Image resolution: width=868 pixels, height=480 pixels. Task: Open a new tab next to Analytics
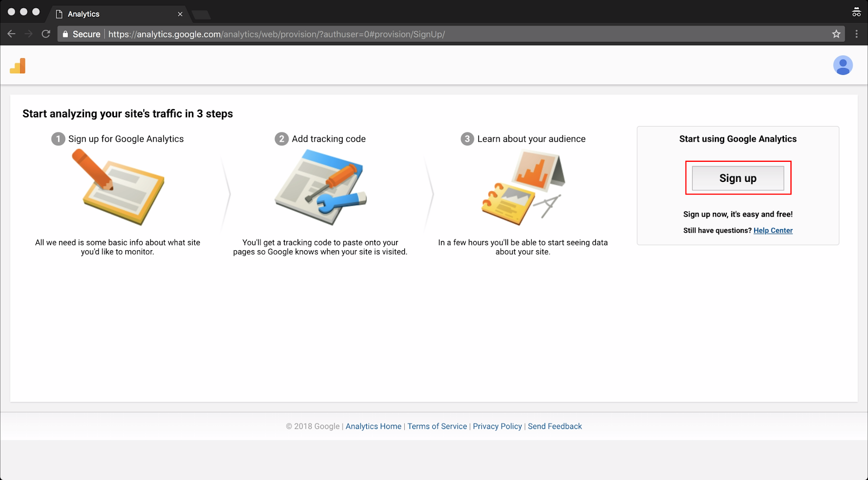point(201,15)
